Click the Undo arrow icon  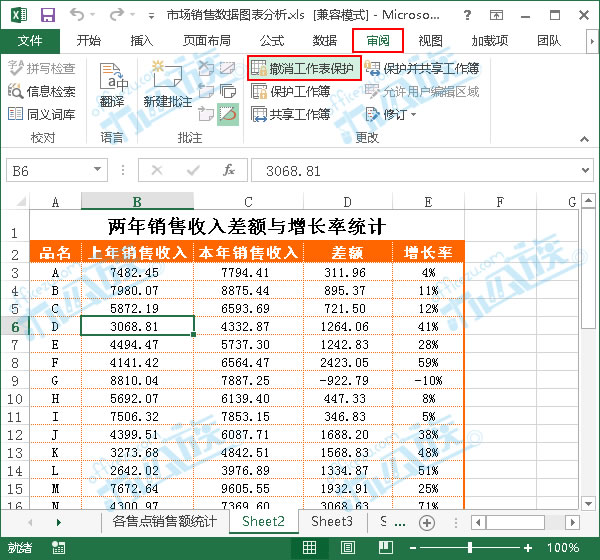[x=77, y=15]
